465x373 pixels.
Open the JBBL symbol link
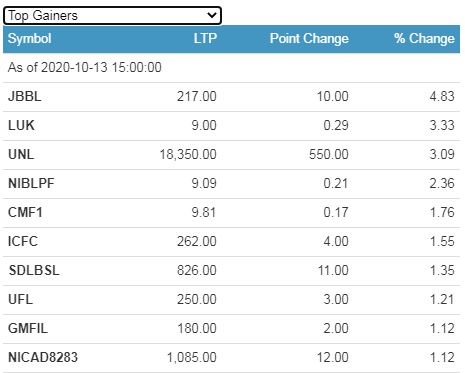tap(25, 96)
